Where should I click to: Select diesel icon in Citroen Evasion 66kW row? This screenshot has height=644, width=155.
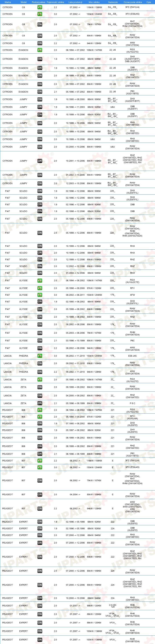[x=40, y=59]
